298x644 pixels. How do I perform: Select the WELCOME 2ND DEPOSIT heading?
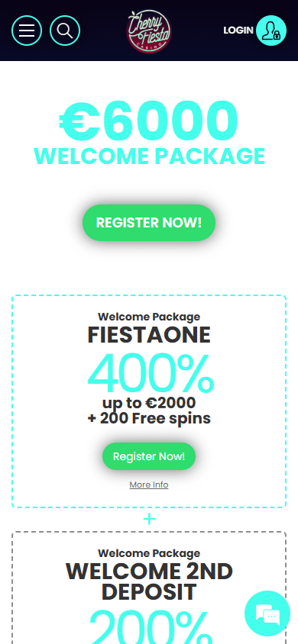tap(149, 581)
